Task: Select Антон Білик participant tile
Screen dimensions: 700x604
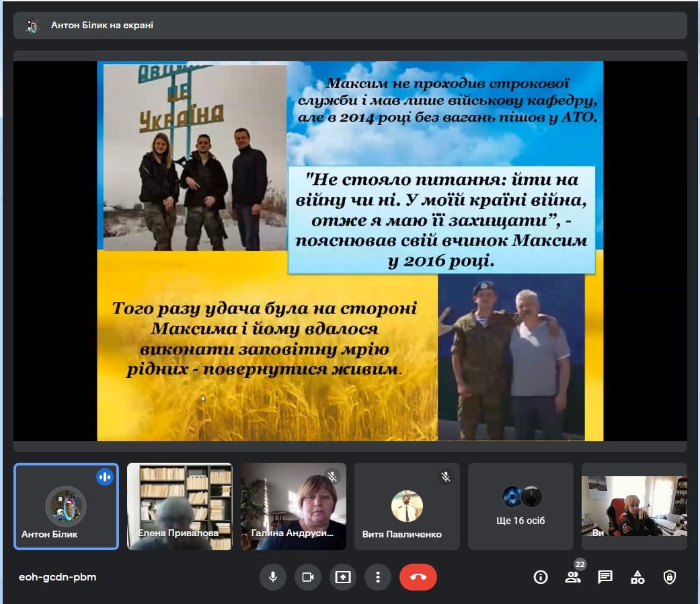Action: pyautogui.click(x=66, y=506)
